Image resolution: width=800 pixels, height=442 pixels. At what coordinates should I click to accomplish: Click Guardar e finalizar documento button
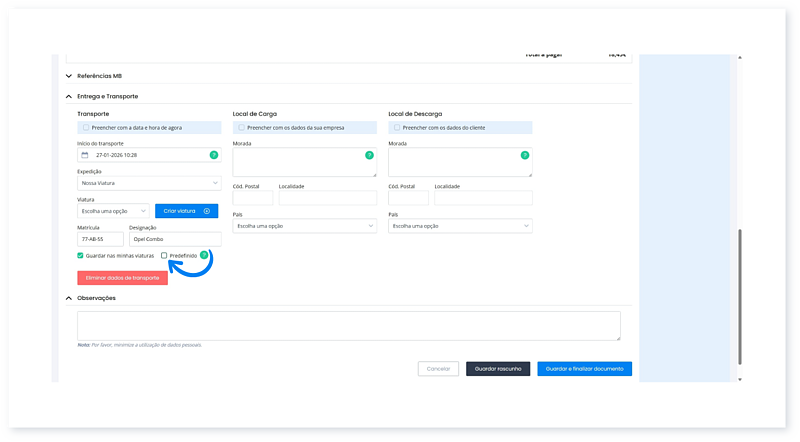click(584, 369)
